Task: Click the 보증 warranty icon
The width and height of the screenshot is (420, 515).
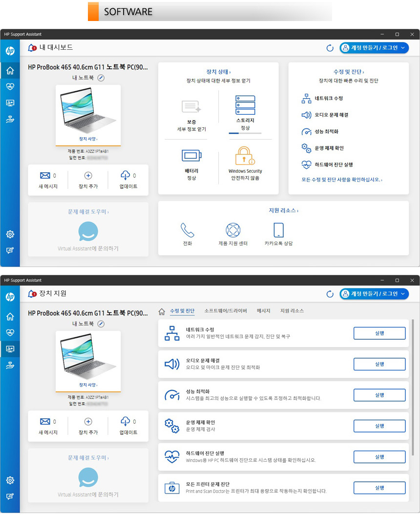Action: coord(191,107)
